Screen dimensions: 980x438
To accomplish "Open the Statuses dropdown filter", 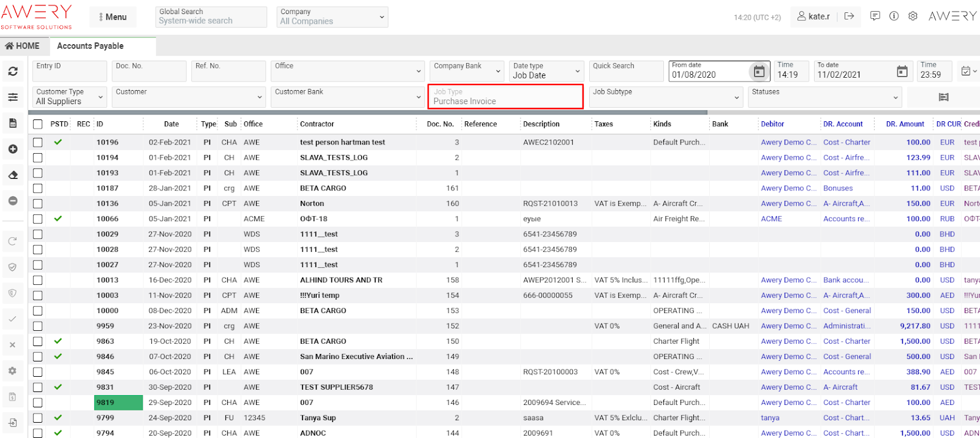I will (825, 97).
